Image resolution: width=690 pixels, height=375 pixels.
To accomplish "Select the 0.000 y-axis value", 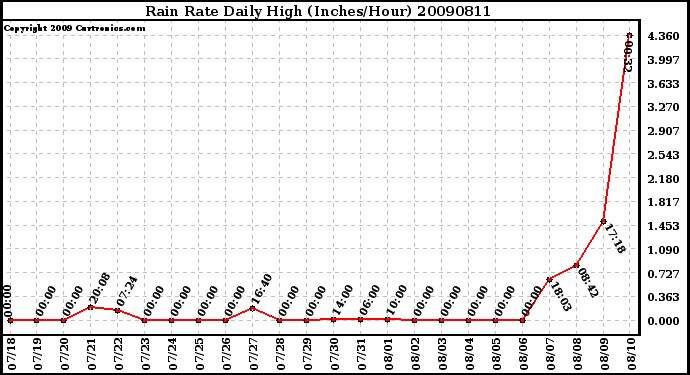I will [663, 321].
